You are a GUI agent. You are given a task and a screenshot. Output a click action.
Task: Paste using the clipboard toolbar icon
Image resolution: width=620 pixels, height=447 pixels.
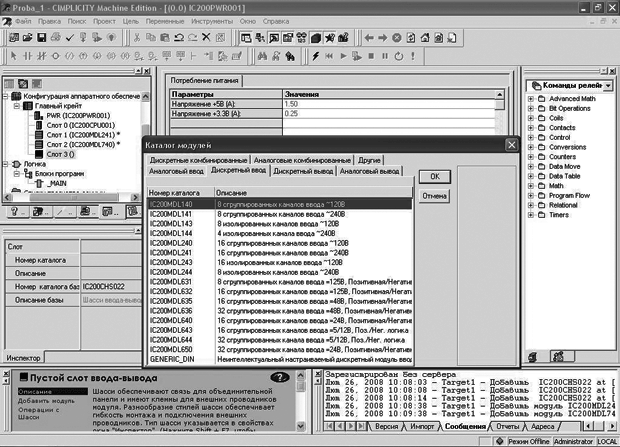(165, 38)
